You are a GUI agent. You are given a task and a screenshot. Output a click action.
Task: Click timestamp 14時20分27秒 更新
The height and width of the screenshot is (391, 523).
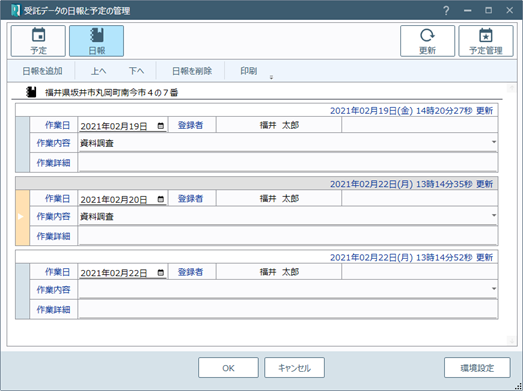455,110
